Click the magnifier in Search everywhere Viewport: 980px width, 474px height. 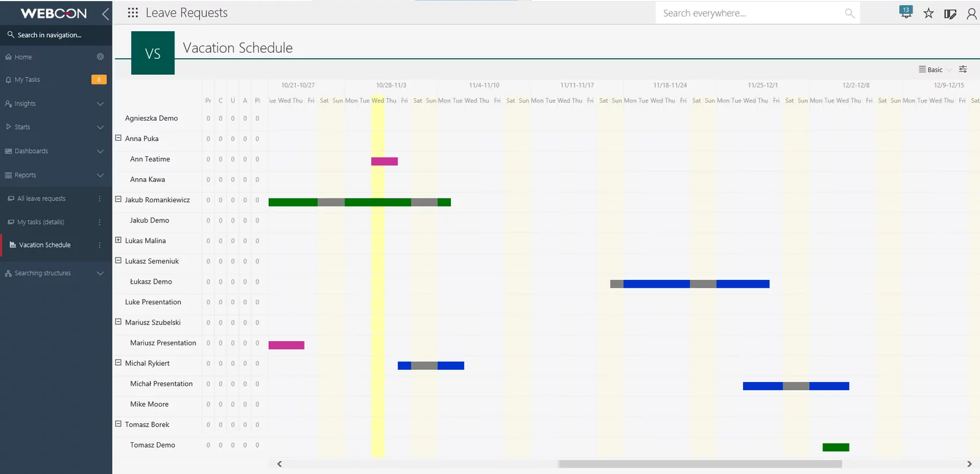(x=850, y=13)
